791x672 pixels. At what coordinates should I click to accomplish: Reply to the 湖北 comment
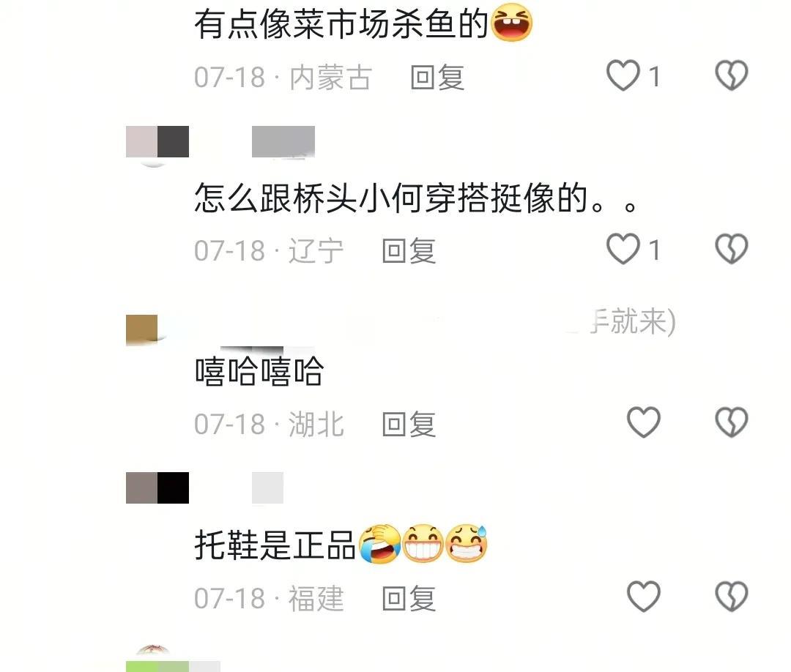point(409,425)
